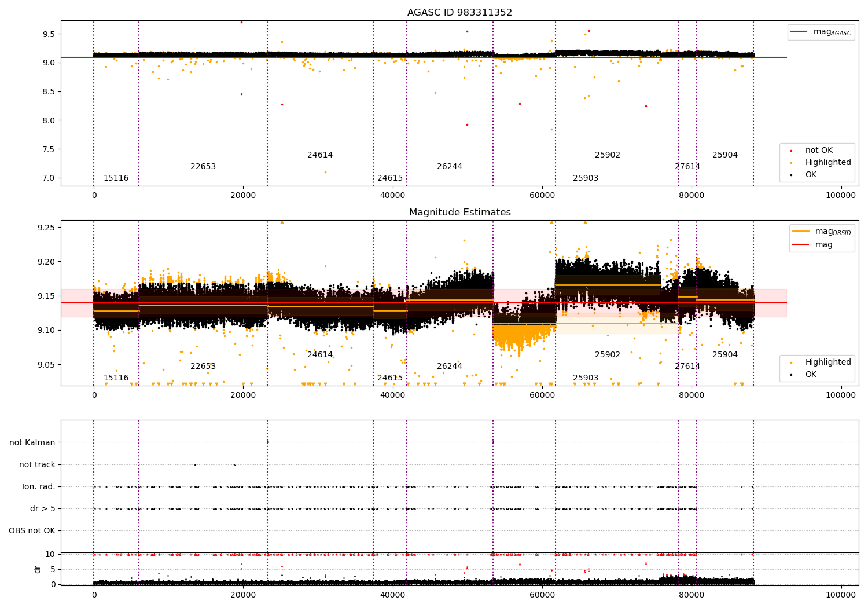Screen dimensions: 868x608
Task: Select the Magnitude Estimates subplot title
Action: pos(459,213)
